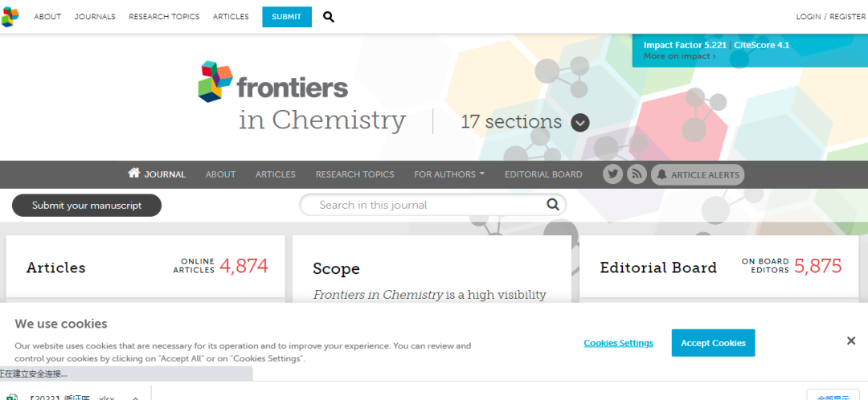Click the journal search box magnifier icon
The height and width of the screenshot is (400, 868).
[553, 205]
